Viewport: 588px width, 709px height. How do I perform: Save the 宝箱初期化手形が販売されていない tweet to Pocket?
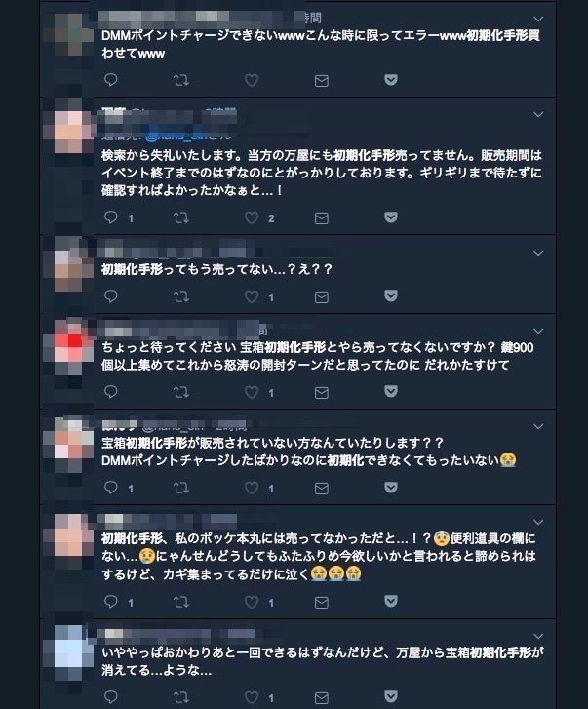[391, 487]
